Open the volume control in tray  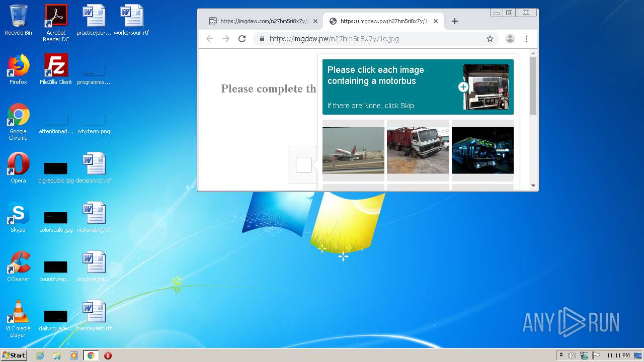tap(572, 355)
